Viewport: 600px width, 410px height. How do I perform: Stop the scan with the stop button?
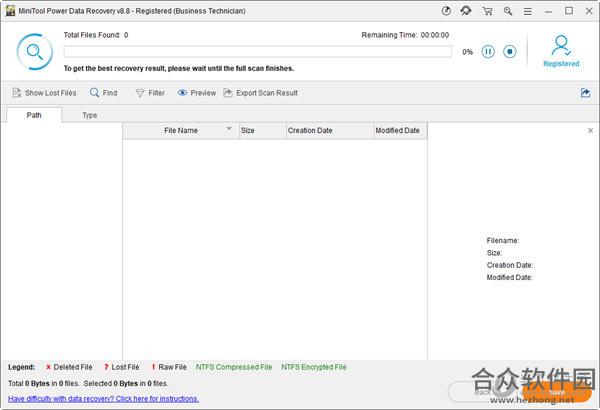[x=510, y=51]
